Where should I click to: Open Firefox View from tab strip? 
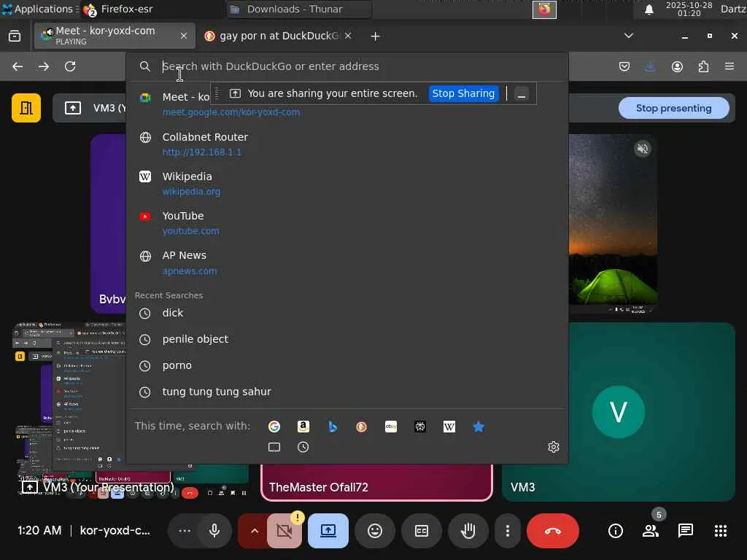point(15,36)
